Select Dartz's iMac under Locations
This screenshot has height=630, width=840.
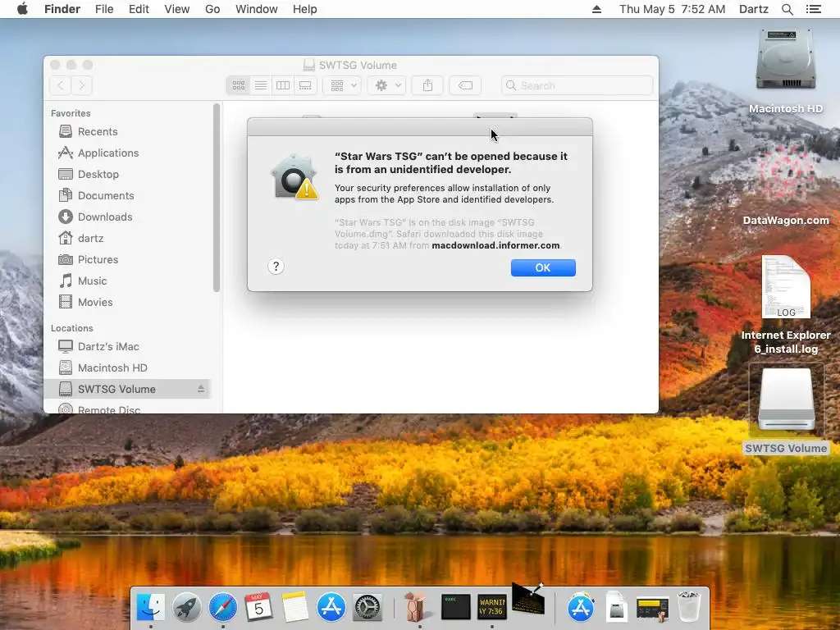[x=129, y=347]
